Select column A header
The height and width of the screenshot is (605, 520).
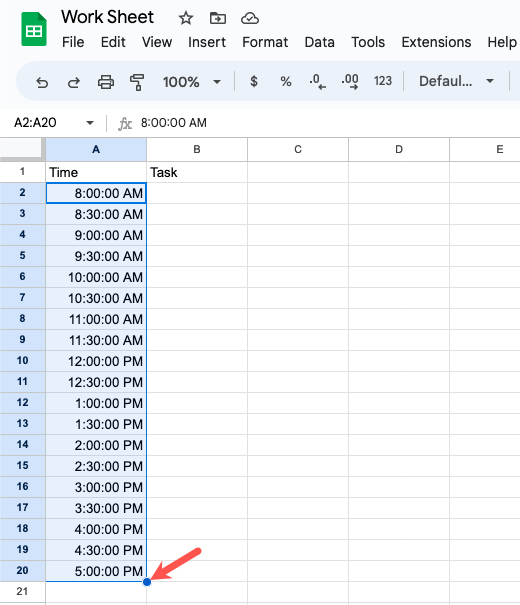tap(96, 149)
